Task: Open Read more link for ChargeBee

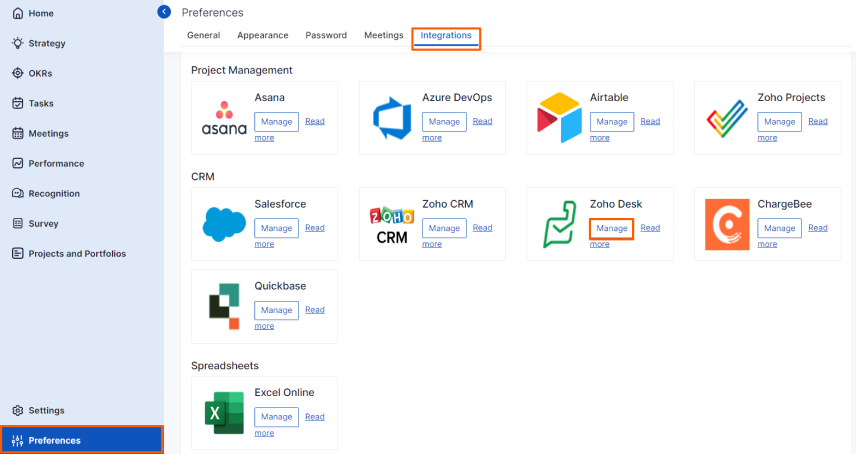Action: tap(817, 228)
